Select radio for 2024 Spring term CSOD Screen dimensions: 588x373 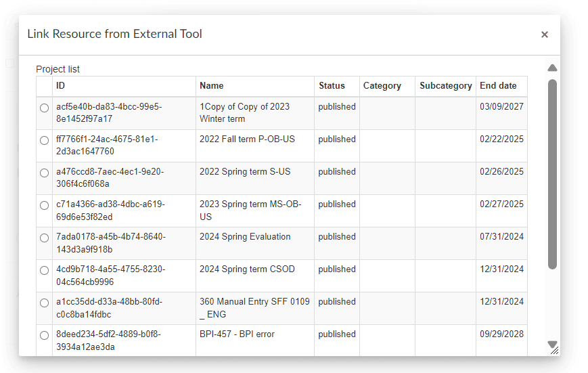click(x=44, y=271)
